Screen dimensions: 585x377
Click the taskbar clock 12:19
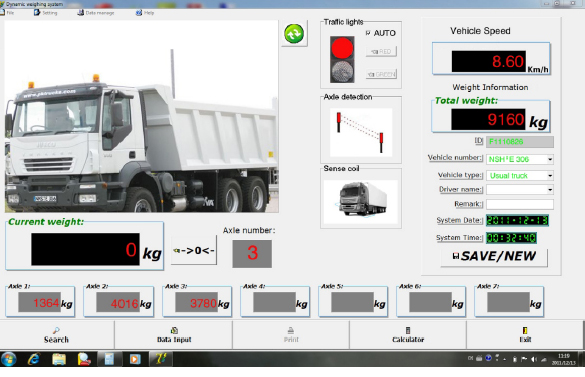coord(563,359)
